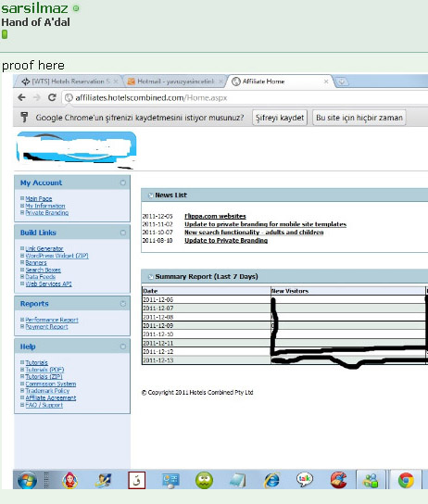Open the first Tutorials link without a format suffix
The image size is (428, 504).
tap(37, 362)
